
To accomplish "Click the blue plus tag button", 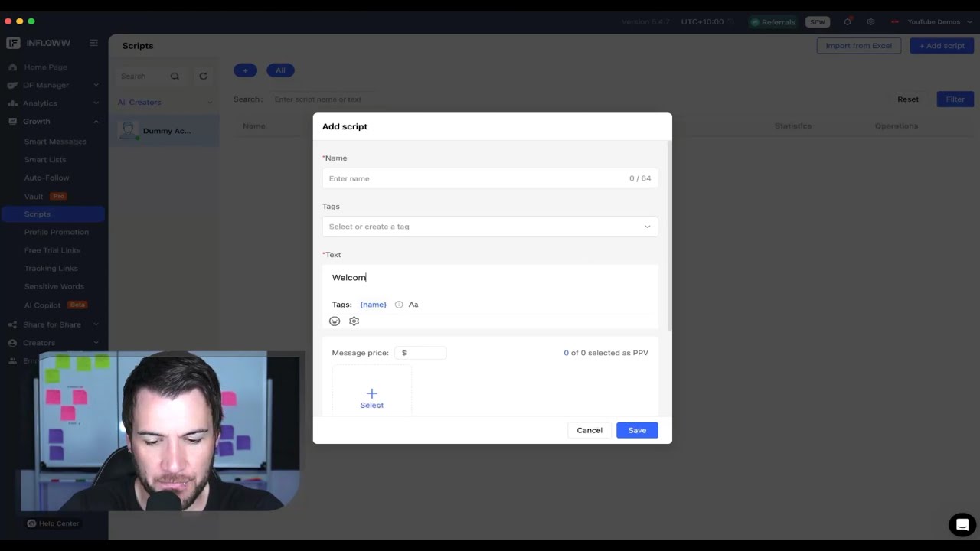I will click(245, 70).
